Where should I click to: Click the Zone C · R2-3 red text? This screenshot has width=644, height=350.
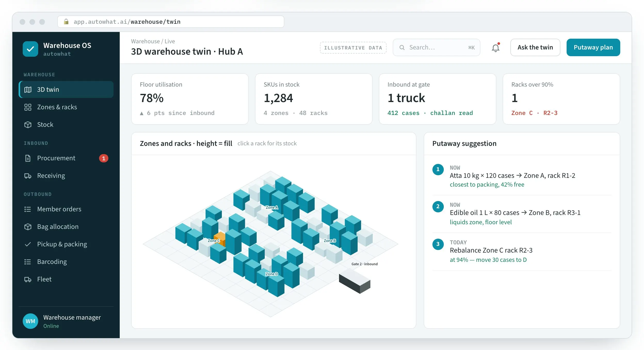pyautogui.click(x=534, y=113)
